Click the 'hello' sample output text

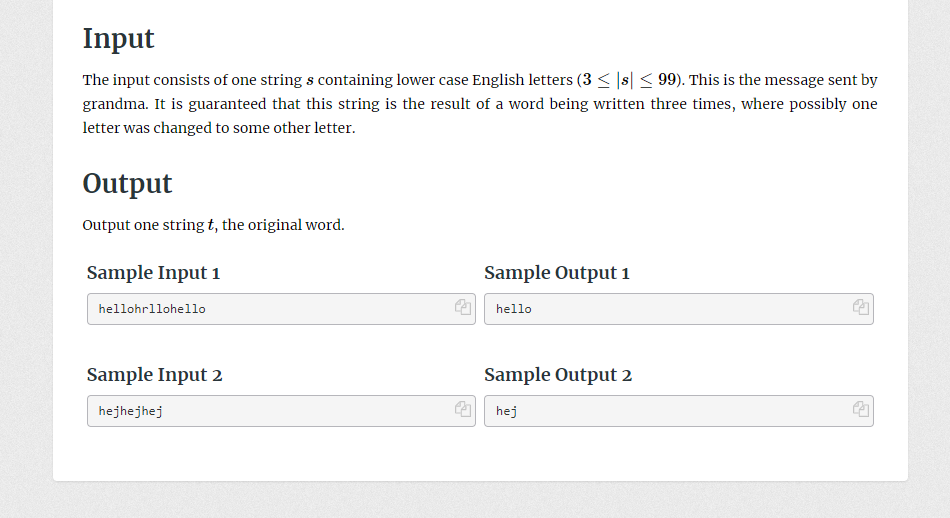click(514, 309)
